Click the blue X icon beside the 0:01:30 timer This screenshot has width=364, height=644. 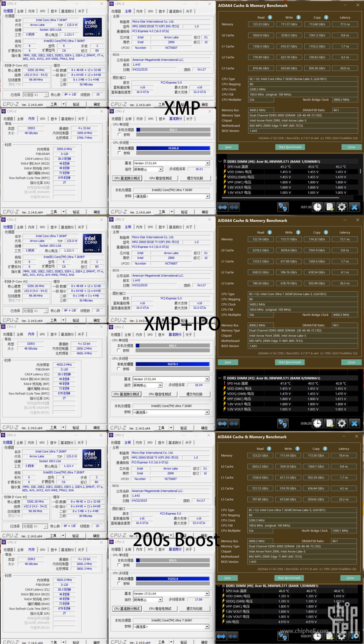[354, 207]
